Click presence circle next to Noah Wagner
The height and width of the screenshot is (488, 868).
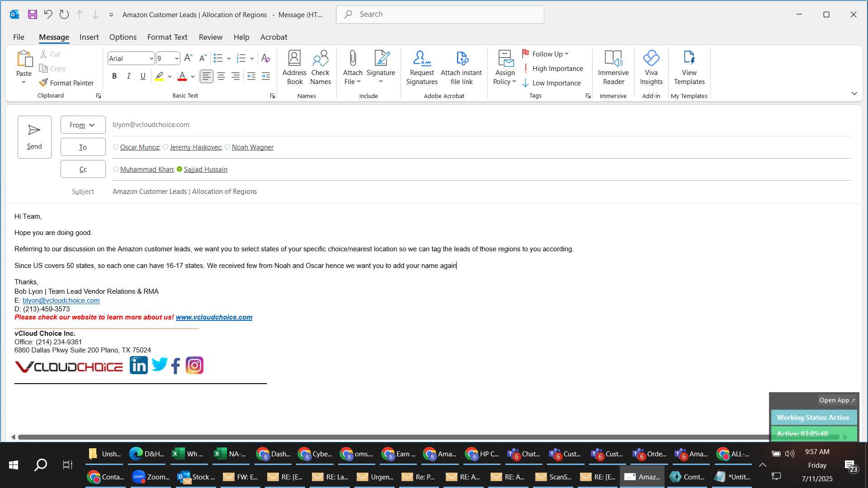(x=227, y=147)
